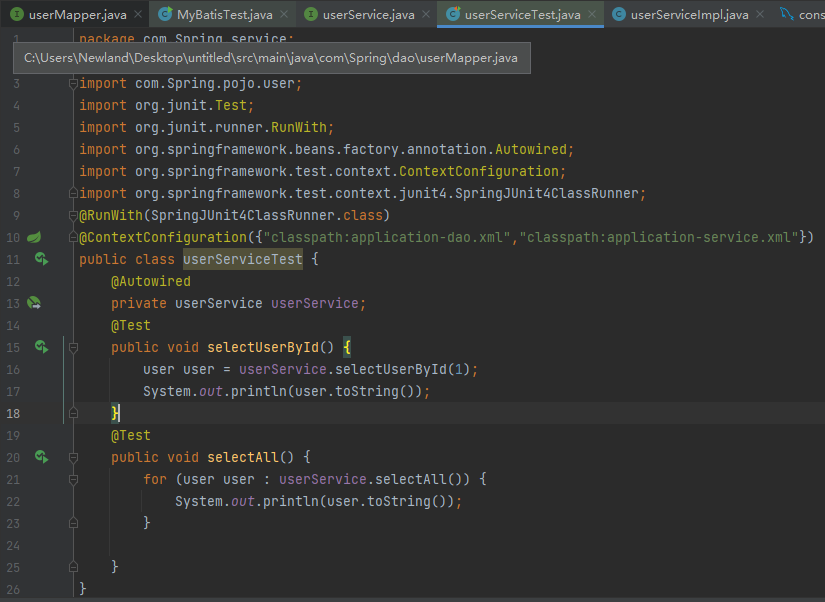Click the selectAll method declaration name
This screenshot has width=825, height=602.
tap(243, 457)
